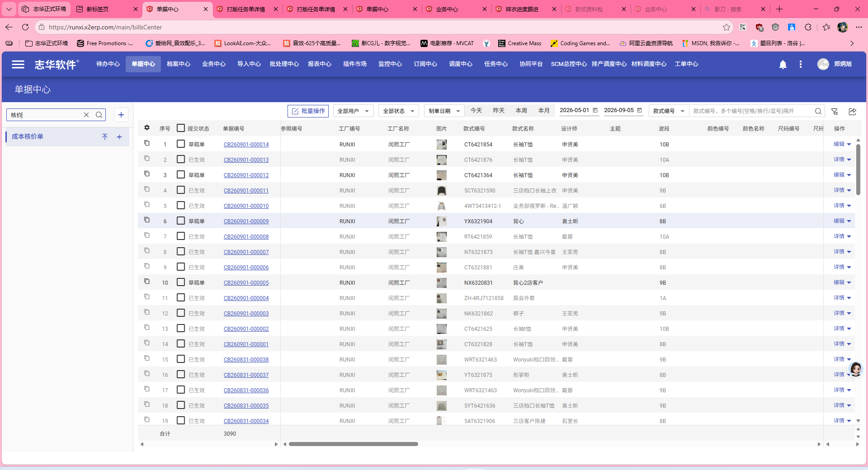Screen dimensions: 868x470
Task: Click the browser favorite star icon in address bar
Action: 726,27
